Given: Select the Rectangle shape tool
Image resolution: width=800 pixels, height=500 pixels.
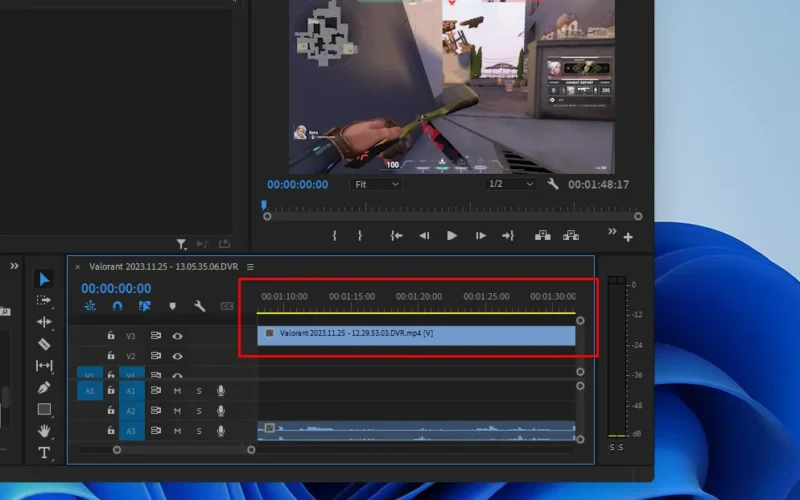Looking at the screenshot, I should coord(44,409).
